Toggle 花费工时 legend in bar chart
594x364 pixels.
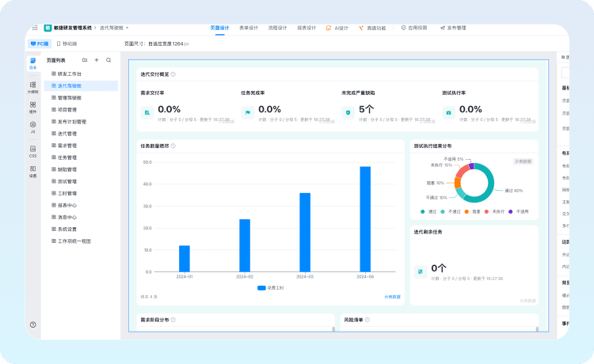click(270, 288)
